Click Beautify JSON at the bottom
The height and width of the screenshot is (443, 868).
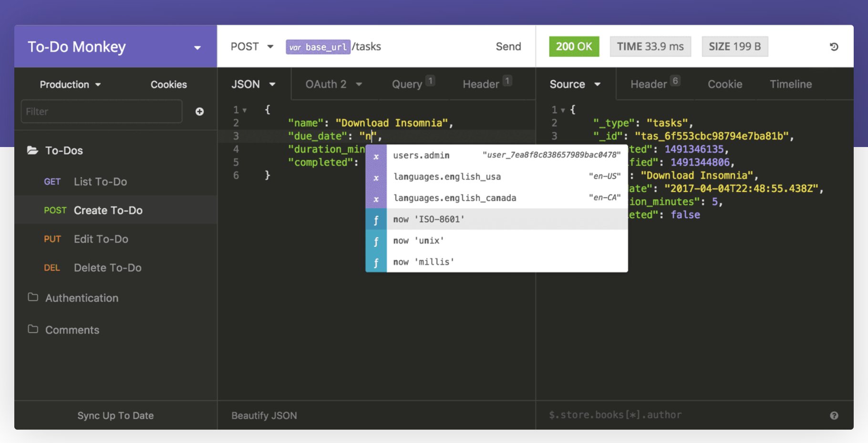click(264, 415)
